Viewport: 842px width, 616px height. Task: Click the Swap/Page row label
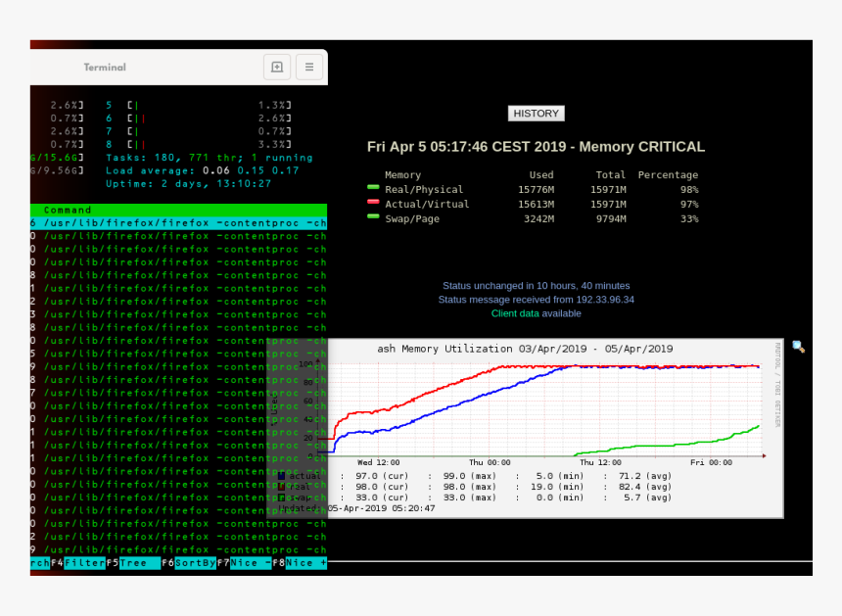(412, 218)
